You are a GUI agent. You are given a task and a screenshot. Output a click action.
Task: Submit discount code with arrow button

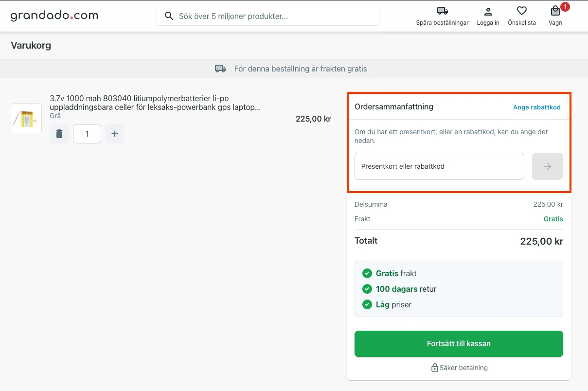pos(548,166)
